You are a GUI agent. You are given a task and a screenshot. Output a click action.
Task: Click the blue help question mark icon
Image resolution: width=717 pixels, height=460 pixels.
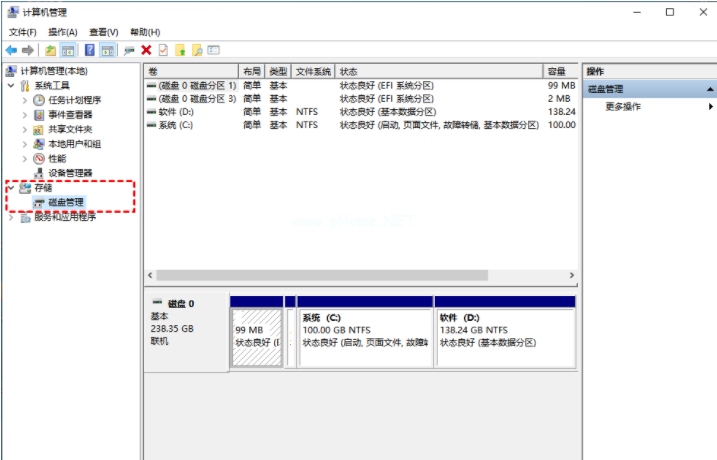(x=90, y=50)
